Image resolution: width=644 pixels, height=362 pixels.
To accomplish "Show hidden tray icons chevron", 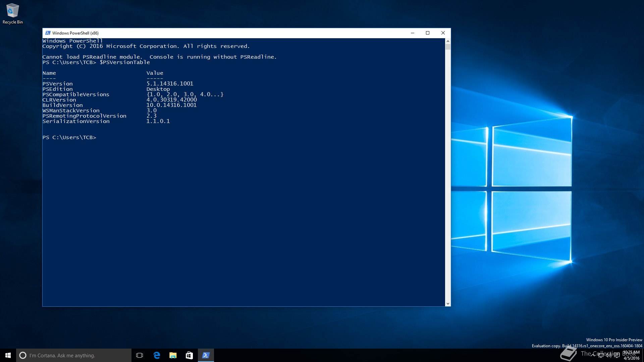I will point(593,355).
